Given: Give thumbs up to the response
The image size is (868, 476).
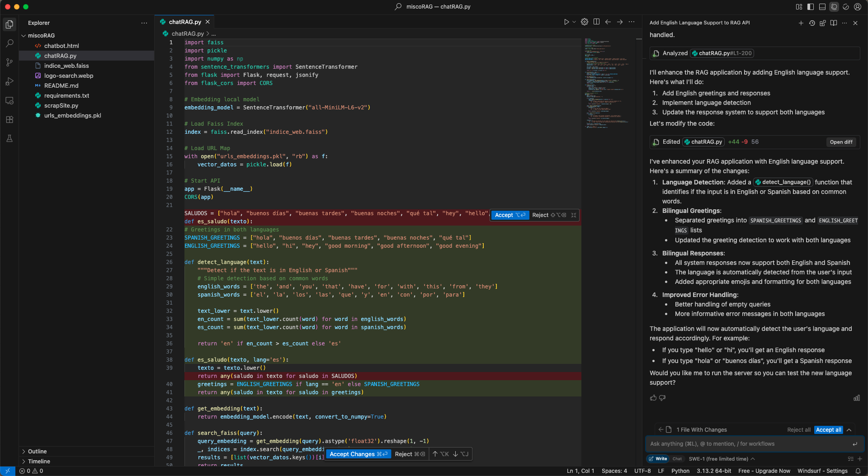Looking at the screenshot, I should 653,398.
